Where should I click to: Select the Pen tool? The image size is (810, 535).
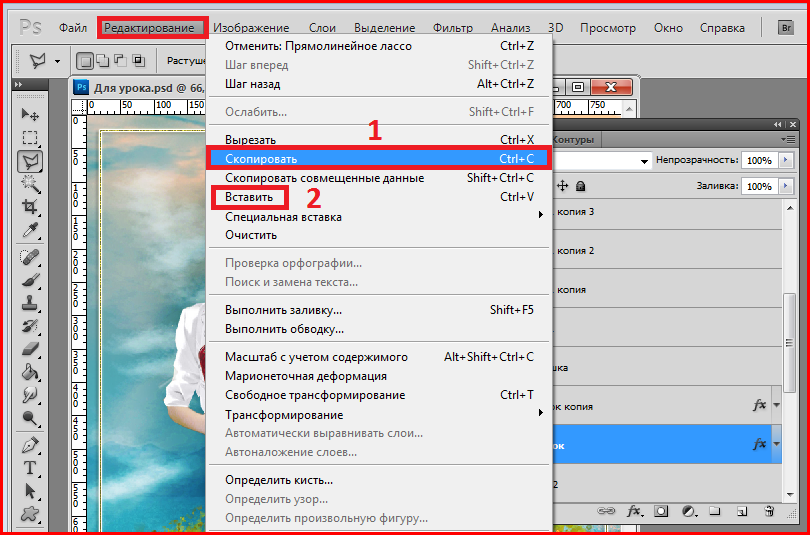[30, 445]
